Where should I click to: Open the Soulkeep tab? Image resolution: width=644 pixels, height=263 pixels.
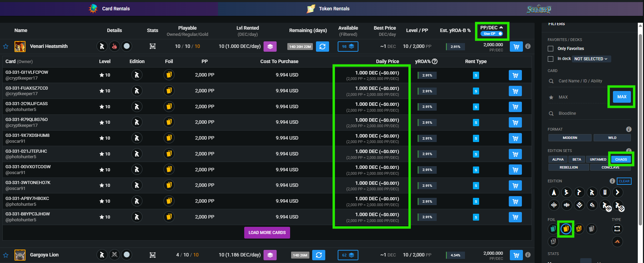539,9
